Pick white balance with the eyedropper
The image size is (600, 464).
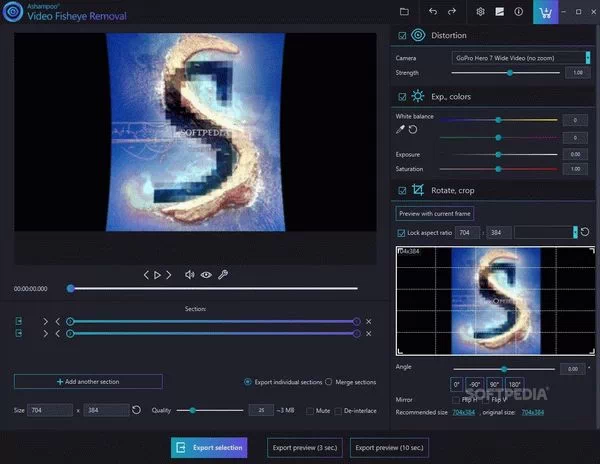tap(400, 130)
